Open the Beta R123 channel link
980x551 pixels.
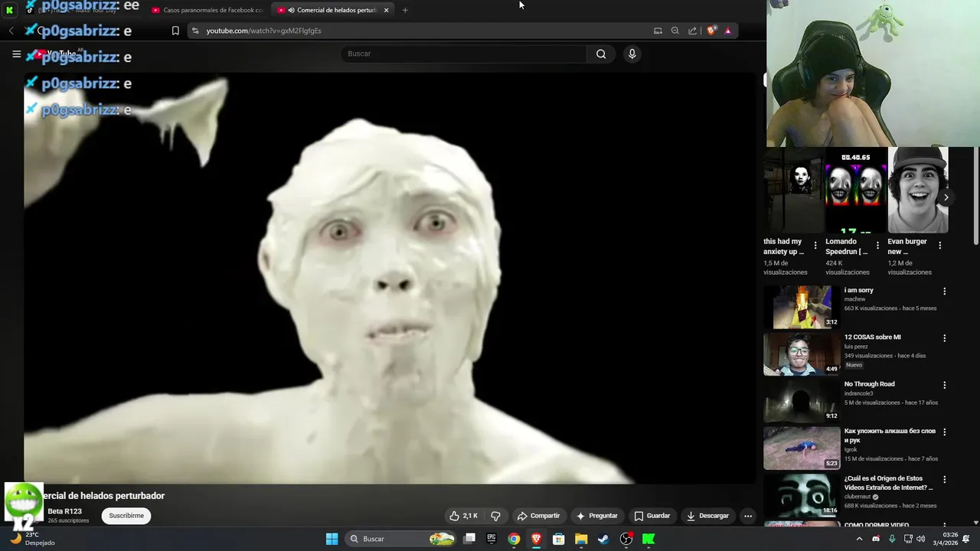64,511
